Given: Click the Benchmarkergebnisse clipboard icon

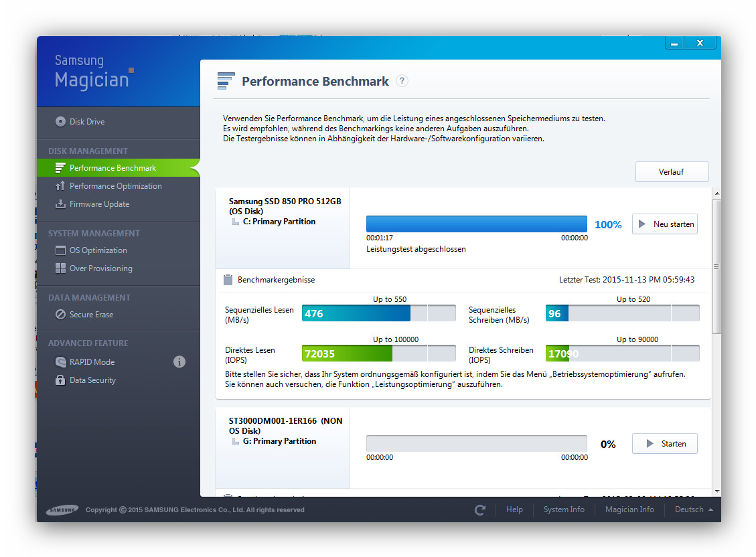Looking at the screenshot, I should (228, 279).
